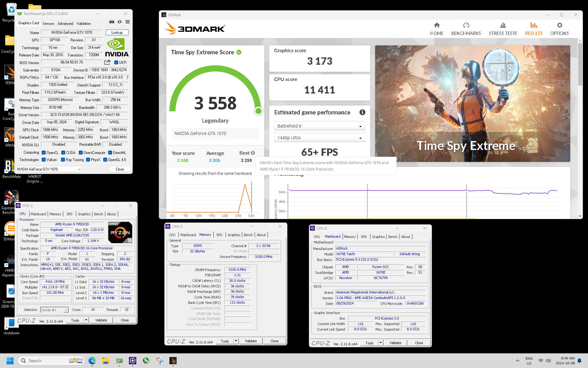Open 3DMark BENCHMARKS section
The width and height of the screenshot is (588, 368).
466,29
